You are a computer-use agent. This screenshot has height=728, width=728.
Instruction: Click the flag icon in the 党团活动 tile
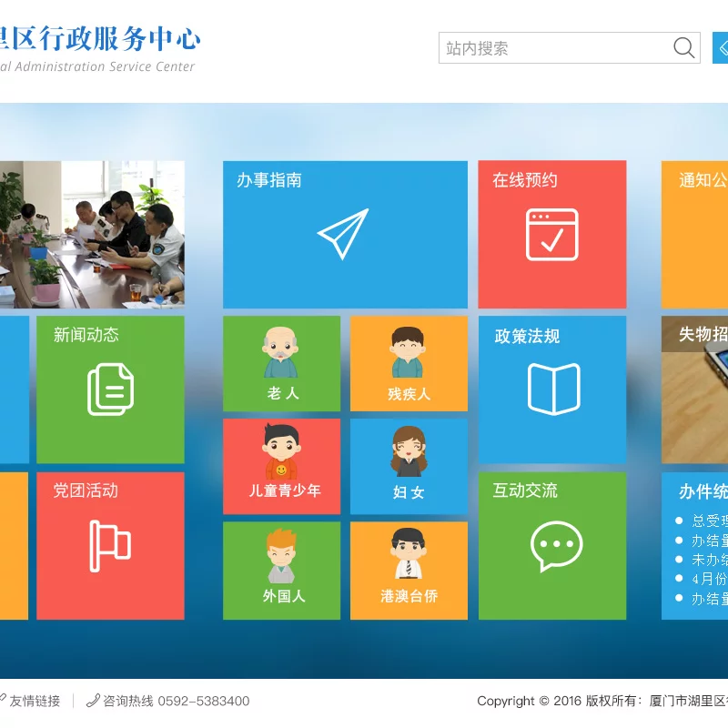110,546
